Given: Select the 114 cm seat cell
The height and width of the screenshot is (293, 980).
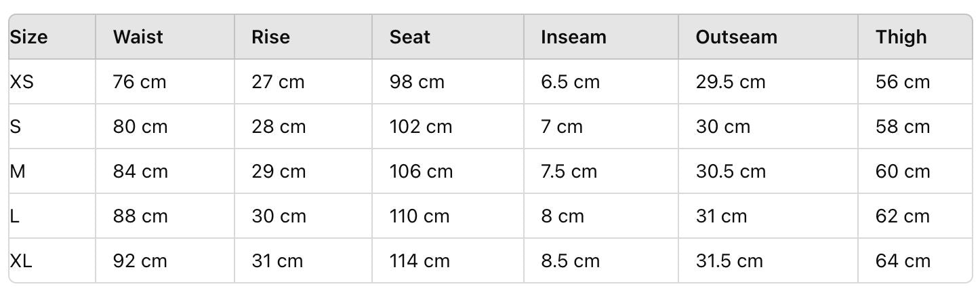Looking at the screenshot, I should [x=419, y=261].
